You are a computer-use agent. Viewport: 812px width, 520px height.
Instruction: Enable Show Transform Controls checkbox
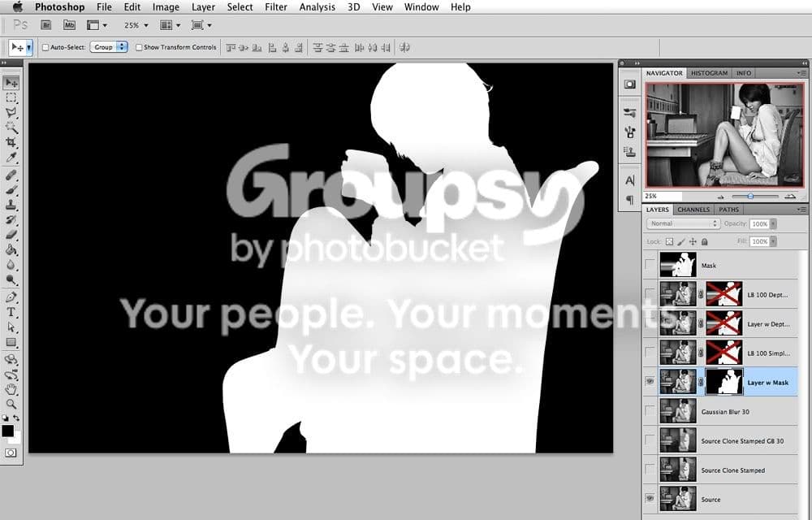(139, 47)
